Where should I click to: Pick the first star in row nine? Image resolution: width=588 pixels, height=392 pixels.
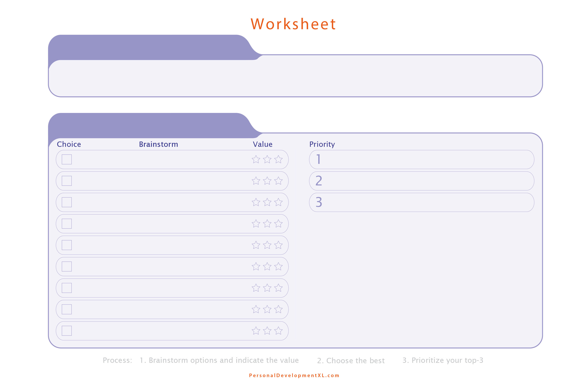coord(256,331)
